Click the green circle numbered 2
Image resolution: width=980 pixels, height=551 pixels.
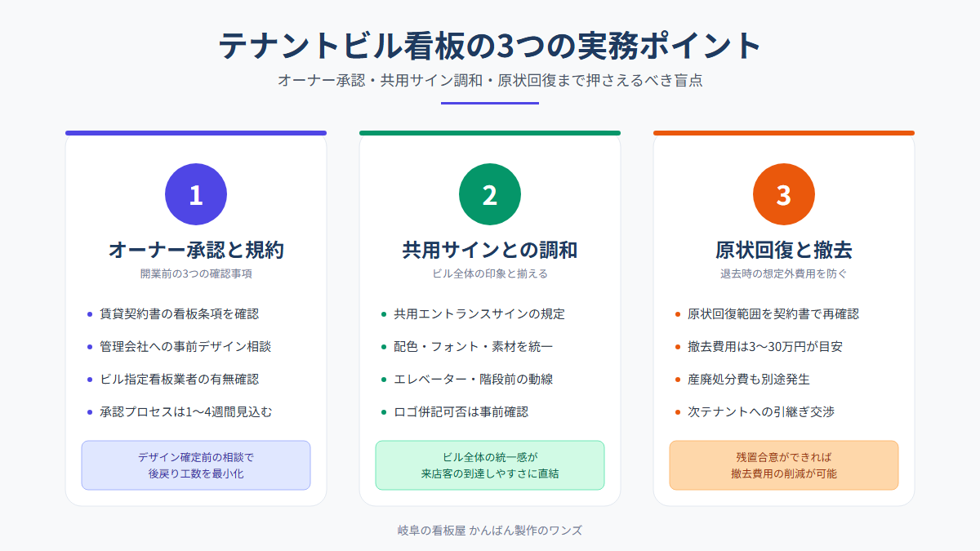point(490,194)
